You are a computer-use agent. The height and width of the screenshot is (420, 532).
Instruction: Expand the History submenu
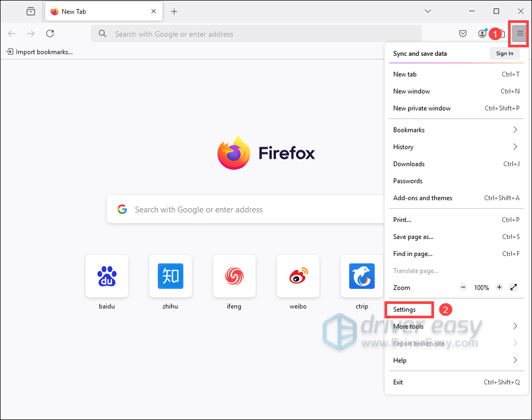tap(456, 147)
